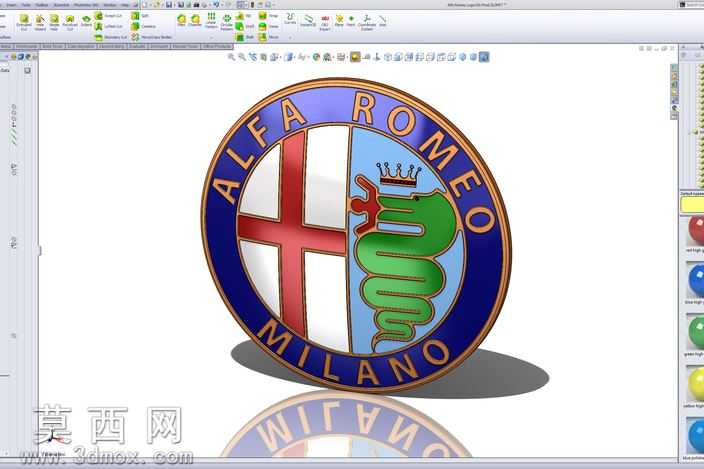The width and height of the screenshot is (704, 469).
Task: Open the Circular Pattern tool
Action: pos(227,21)
